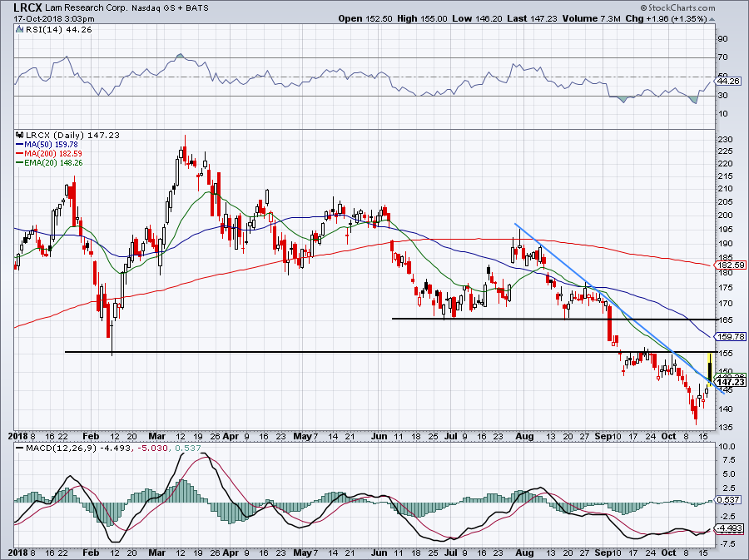The image size is (749, 560).
Task: Click the LRCX (Daily) 147.23 legend text
Action: click(x=72, y=135)
